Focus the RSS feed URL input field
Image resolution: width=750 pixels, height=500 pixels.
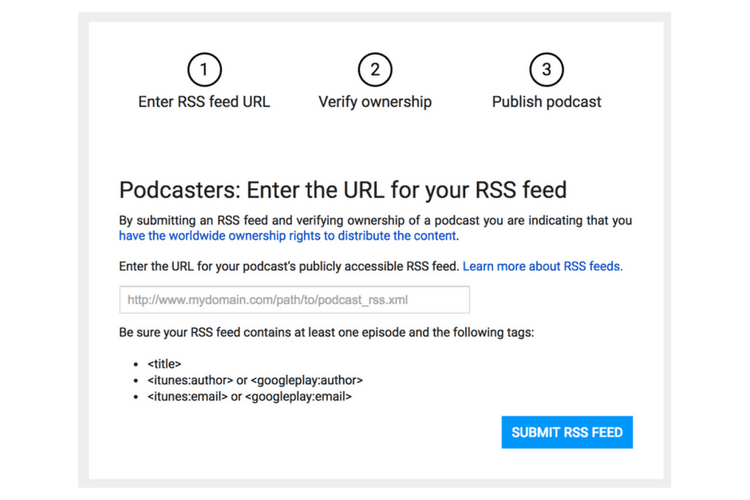click(x=295, y=300)
